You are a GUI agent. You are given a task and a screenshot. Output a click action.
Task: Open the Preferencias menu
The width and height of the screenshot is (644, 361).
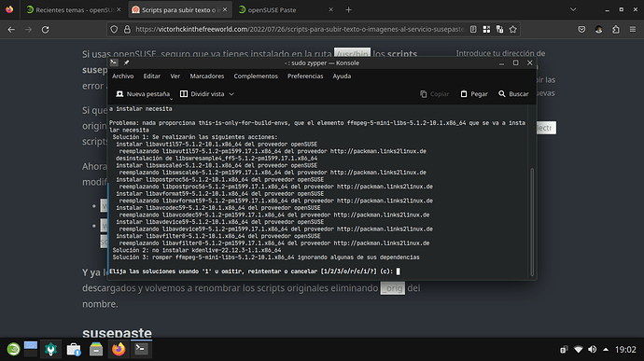coord(305,76)
